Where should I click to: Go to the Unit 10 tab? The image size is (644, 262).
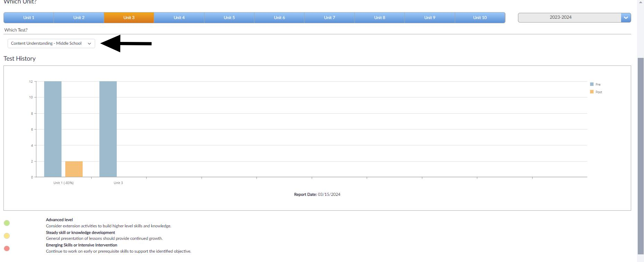pos(480,18)
